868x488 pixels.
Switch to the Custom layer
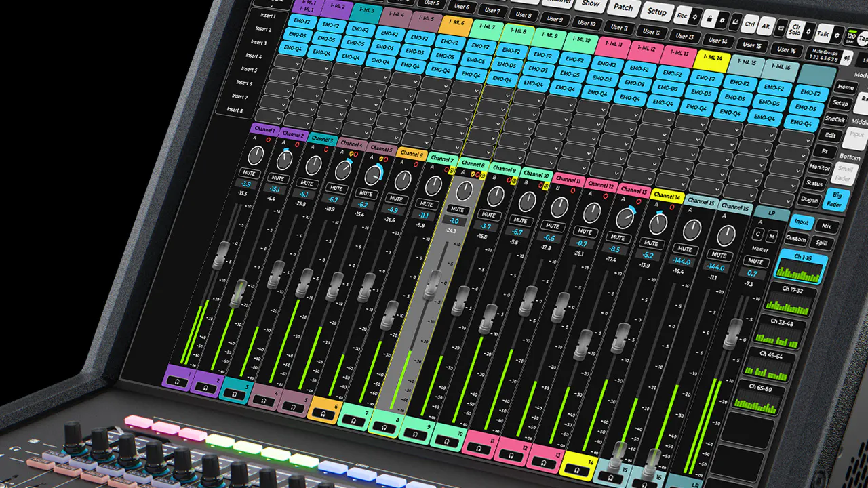[796, 239]
